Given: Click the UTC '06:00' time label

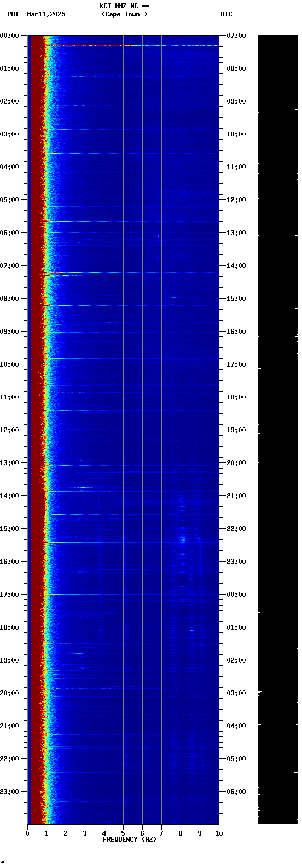Looking at the screenshot, I should click(x=236, y=792).
